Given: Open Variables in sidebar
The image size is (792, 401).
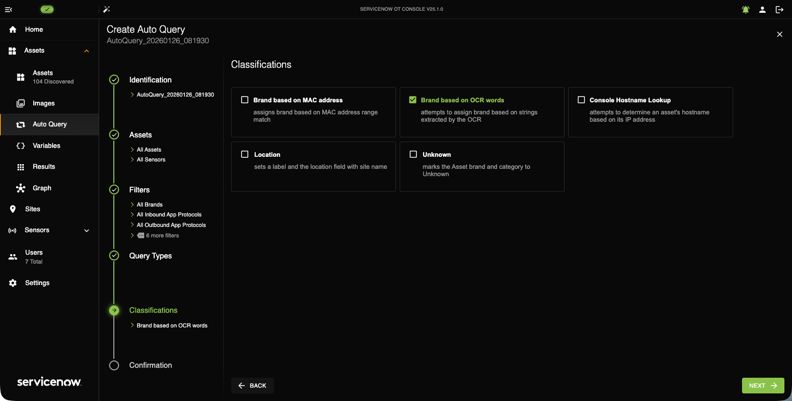Looking at the screenshot, I should coord(49,146).
